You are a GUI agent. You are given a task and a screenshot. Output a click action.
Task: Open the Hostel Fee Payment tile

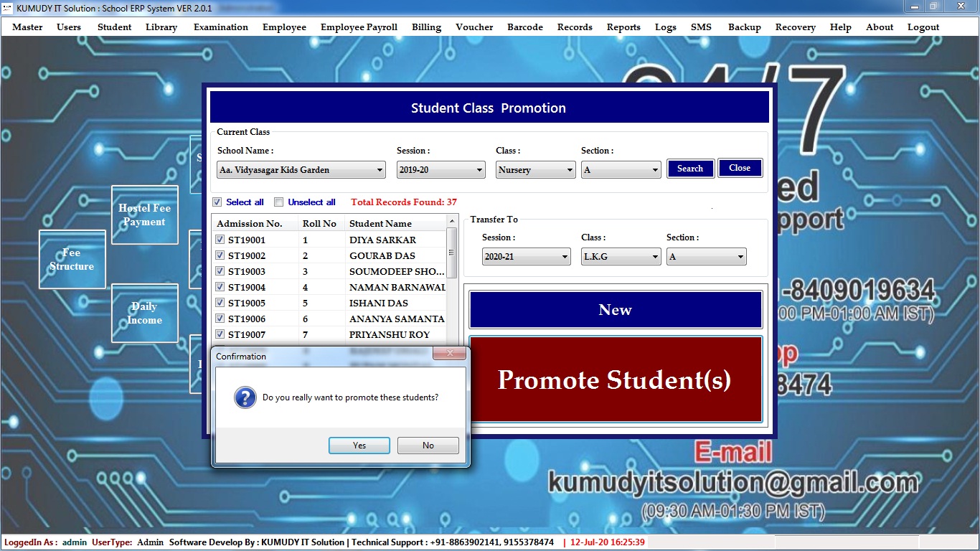(x=144, y=215)
